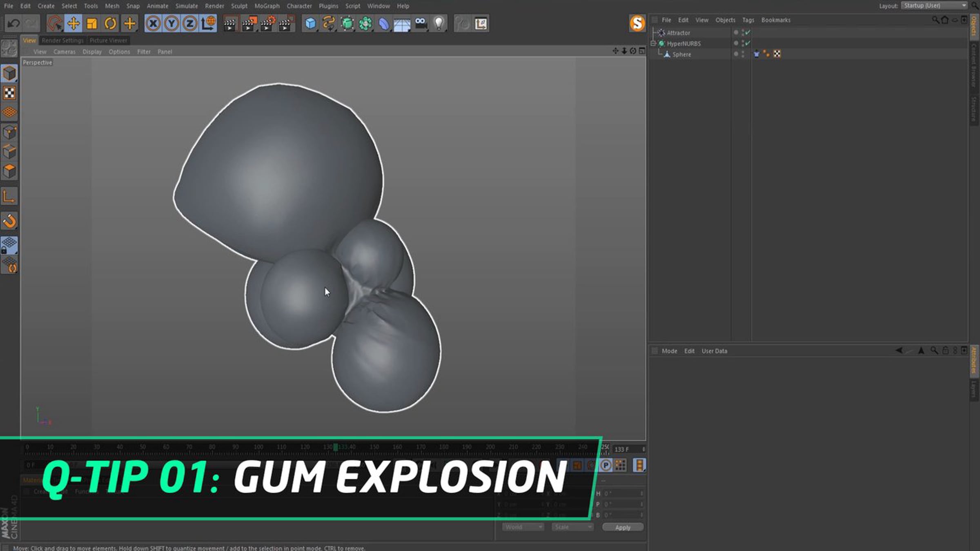The image size is (980, 551).
Task: Collapse the HyperNURBS tree item
Action: pos(653,43)
